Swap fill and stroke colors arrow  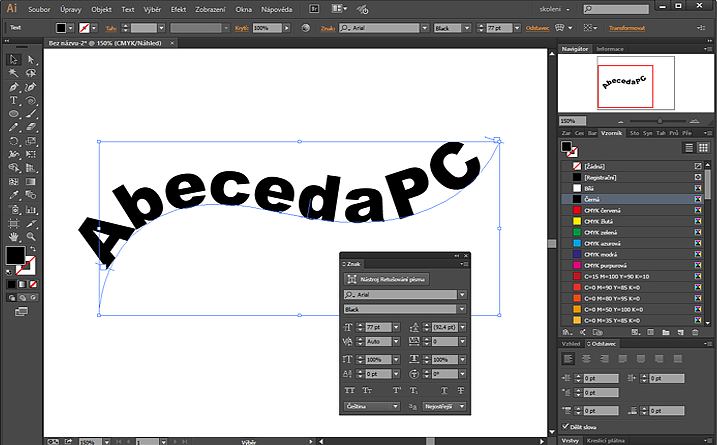tap(33, 249)
